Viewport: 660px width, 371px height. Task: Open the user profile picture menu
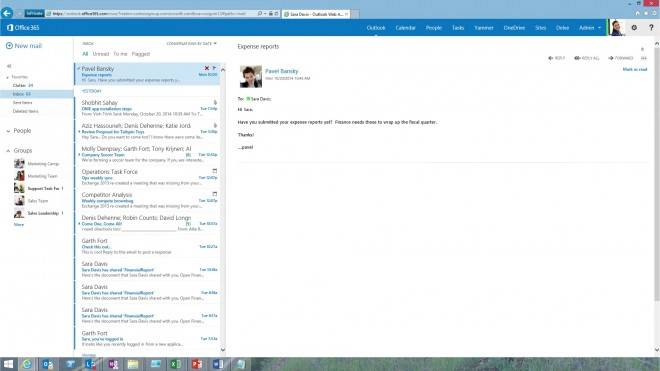click(x=617, y=28)
